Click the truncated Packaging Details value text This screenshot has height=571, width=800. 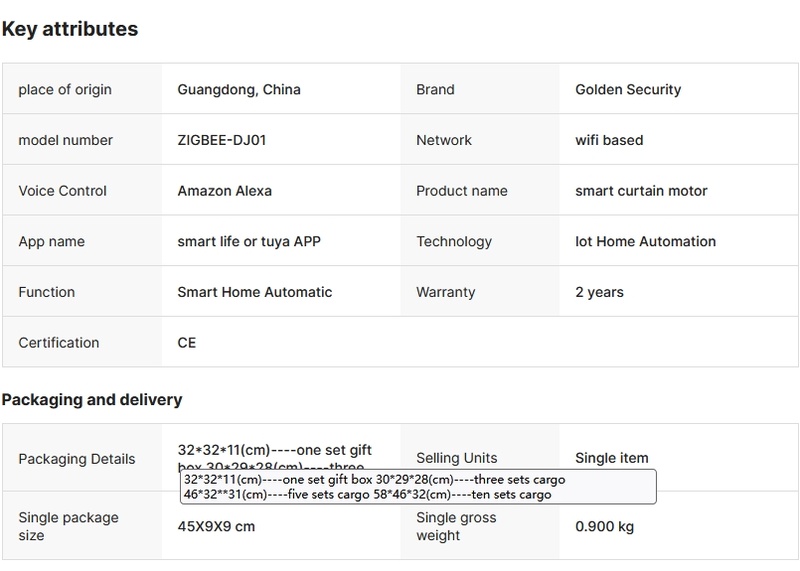[274, 450]
